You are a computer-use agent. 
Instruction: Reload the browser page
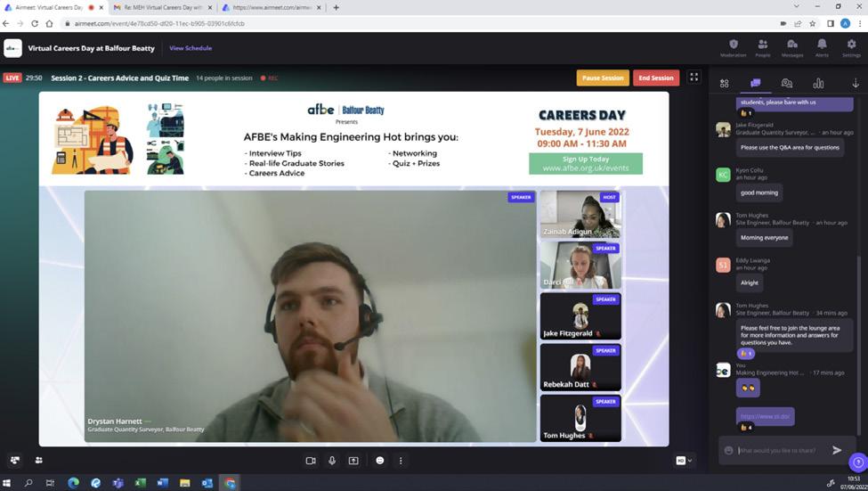pyautogui.click(x=35, y=24)
